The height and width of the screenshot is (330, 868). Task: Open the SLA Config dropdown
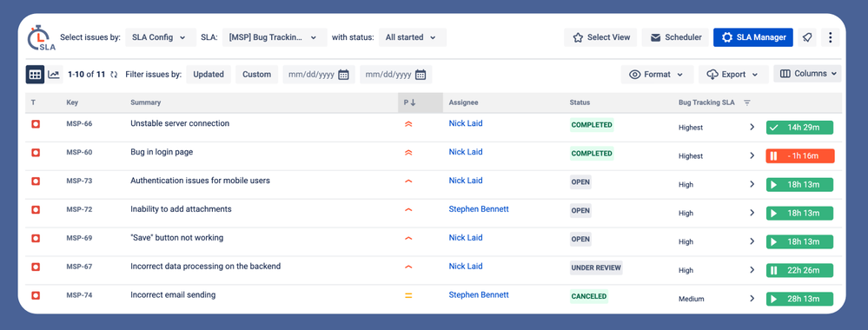pyautogui.click(x=161, y=37)
